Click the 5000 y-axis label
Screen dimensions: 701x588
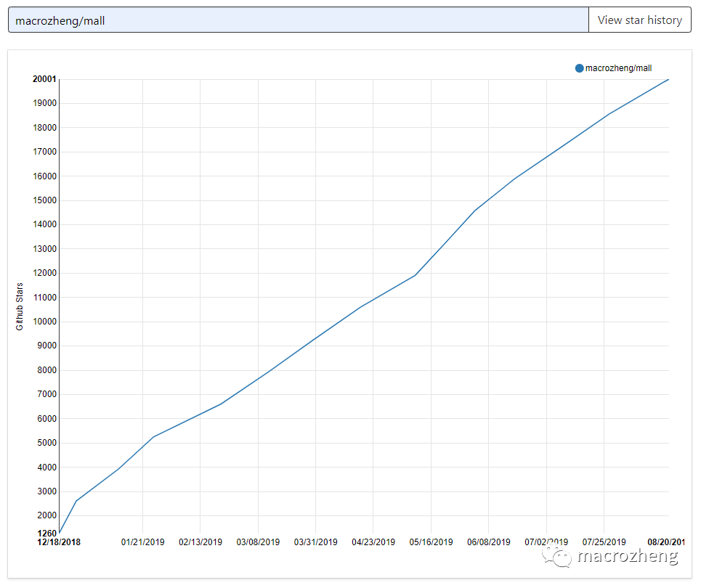[46, 443]
